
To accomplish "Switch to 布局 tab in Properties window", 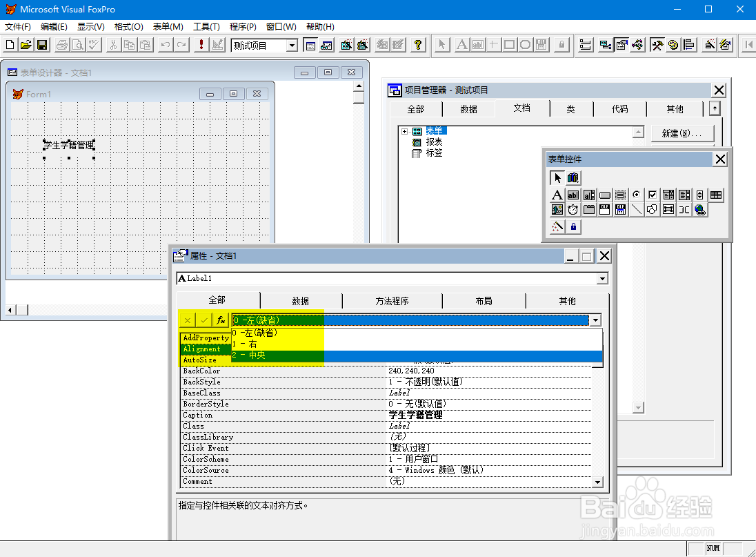I will (484, 301).
